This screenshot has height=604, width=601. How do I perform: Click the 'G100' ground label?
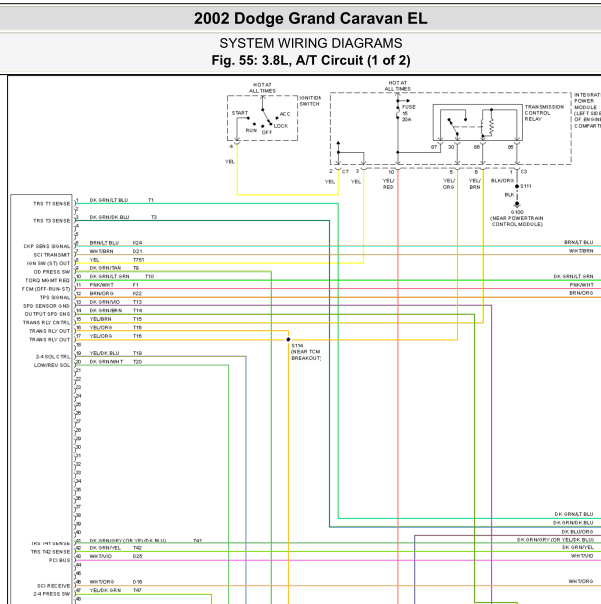(517, 212)
